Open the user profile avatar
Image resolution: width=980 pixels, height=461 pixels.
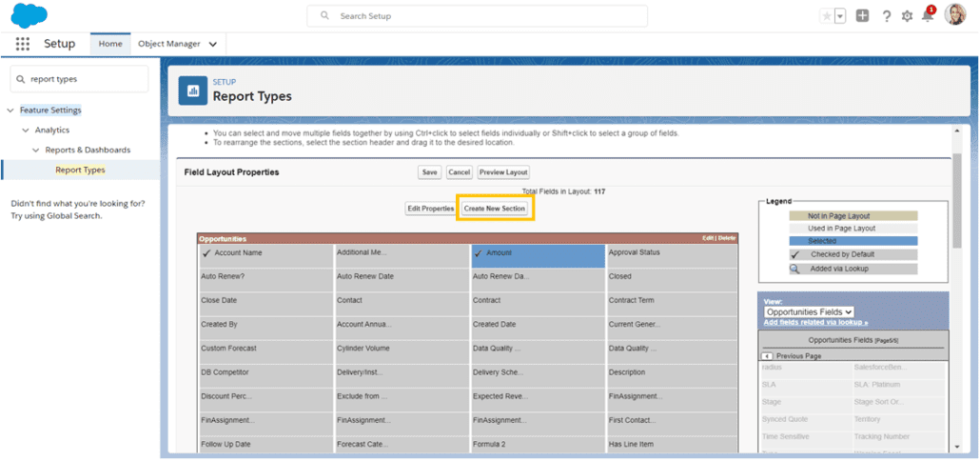click(954, 15)
